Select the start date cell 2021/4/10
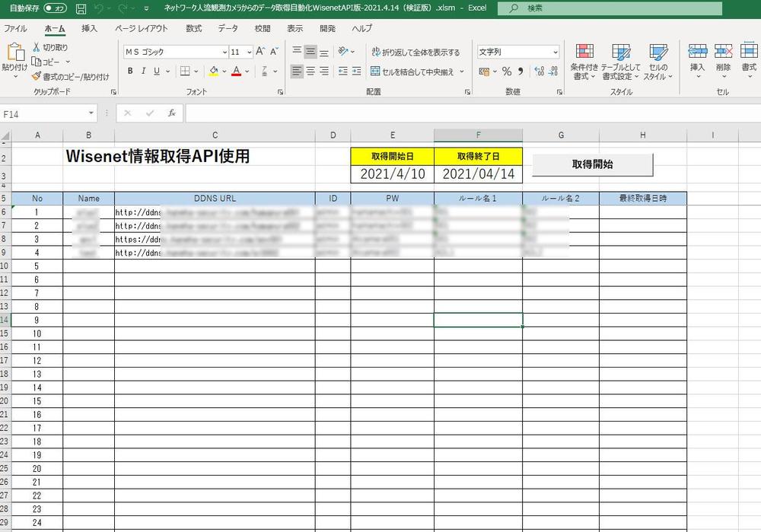 pos(392,174)
